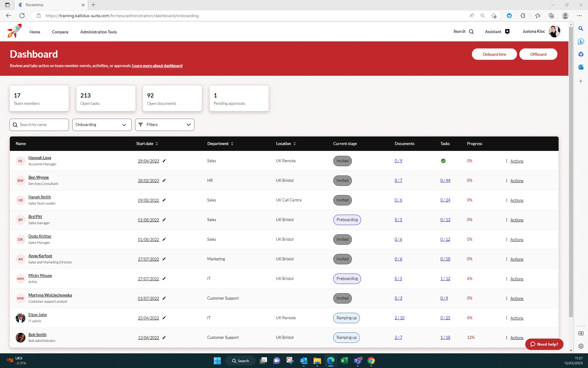The image size is (588, 368).
Task: Click the Rocketship logo
Action: tap(13, 31)
